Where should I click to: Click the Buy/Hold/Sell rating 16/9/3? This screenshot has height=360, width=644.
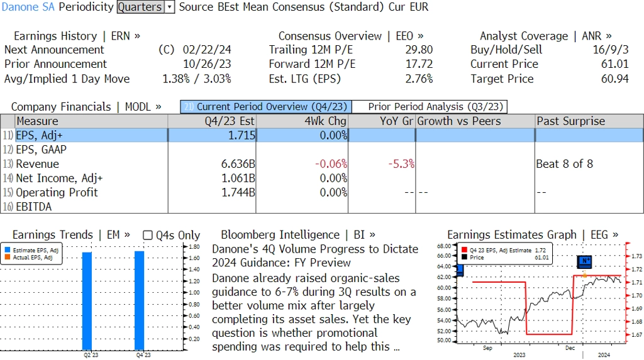coord(610,50)
